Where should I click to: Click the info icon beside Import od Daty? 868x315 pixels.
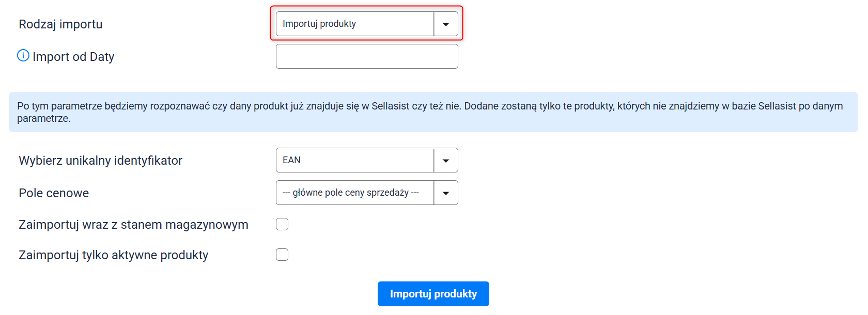click(23, 55)
